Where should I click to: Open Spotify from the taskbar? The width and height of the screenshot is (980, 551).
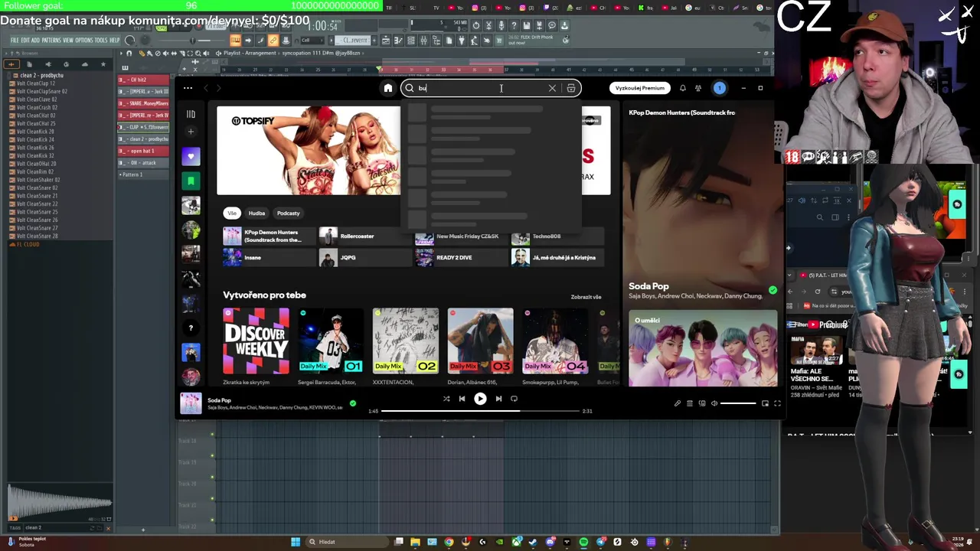point(584,542)
